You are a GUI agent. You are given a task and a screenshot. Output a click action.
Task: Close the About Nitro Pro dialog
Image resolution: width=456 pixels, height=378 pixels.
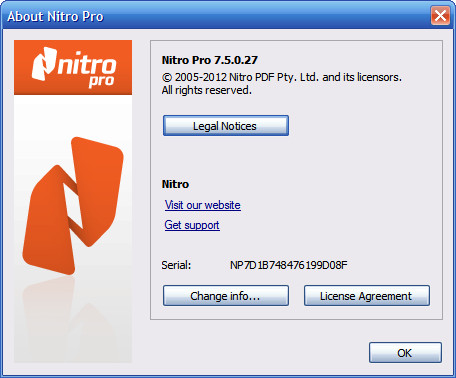click(440, 15)
